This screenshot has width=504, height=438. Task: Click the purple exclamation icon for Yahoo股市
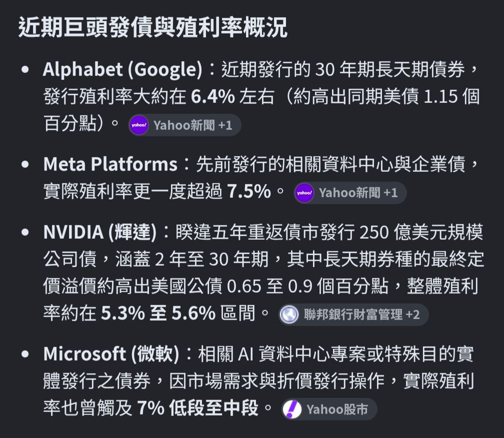[292, 409]
